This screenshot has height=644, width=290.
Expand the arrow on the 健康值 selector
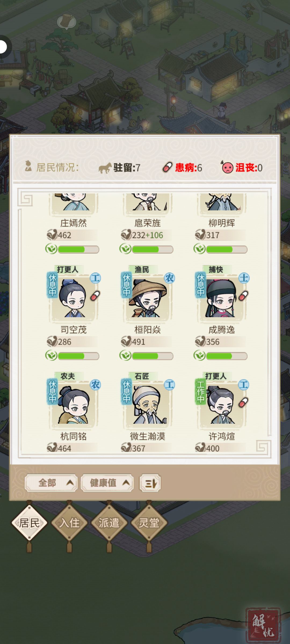(126, 483)
